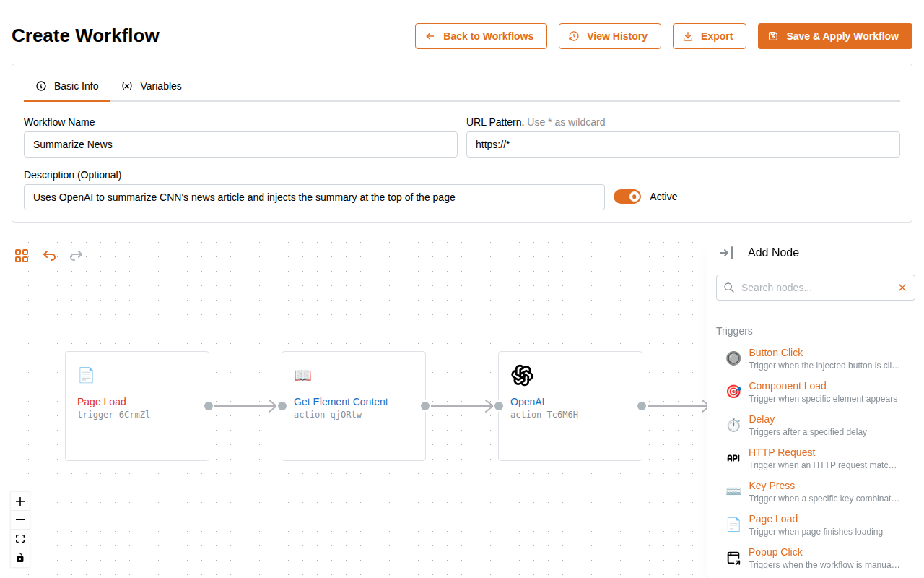
Task: Toggle the Active workflow switch
Action: (x=627, y=197)
